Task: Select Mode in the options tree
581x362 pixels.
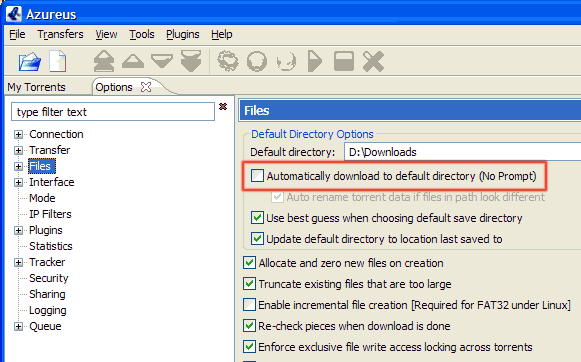Action: (x=42, y=198)
